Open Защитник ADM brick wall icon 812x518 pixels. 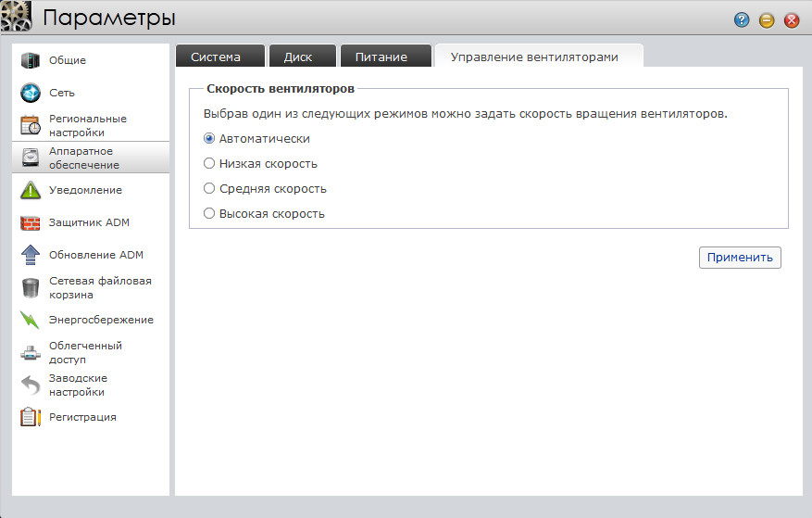point(31,223)
